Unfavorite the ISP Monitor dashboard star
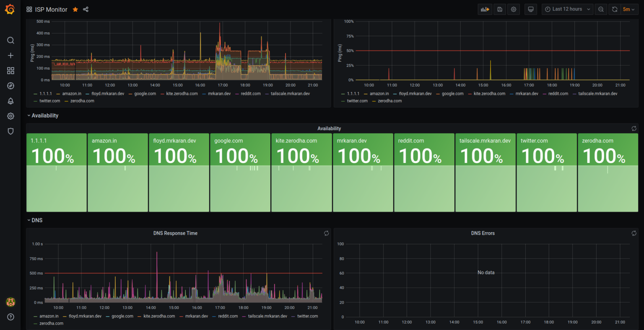Image resolution: width=644 pixels, height=330 pixels. 75,9
